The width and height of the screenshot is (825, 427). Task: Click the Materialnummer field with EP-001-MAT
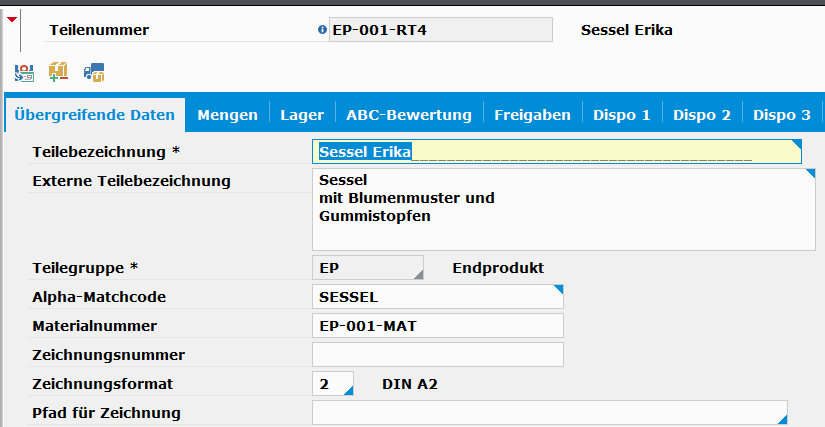[x=438, y=326]
